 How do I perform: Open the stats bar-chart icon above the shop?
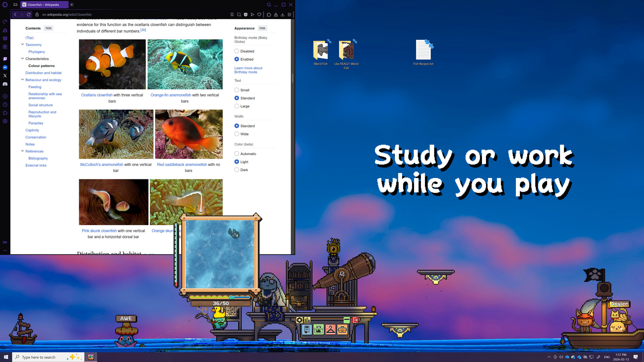(x=307, y=320)
